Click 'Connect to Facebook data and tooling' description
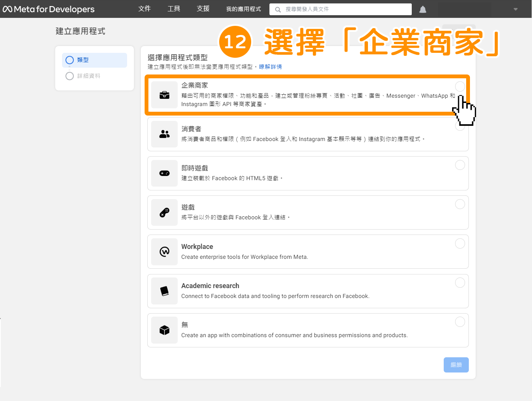Viewport: 532px width, 401px height. pos(276,296)
